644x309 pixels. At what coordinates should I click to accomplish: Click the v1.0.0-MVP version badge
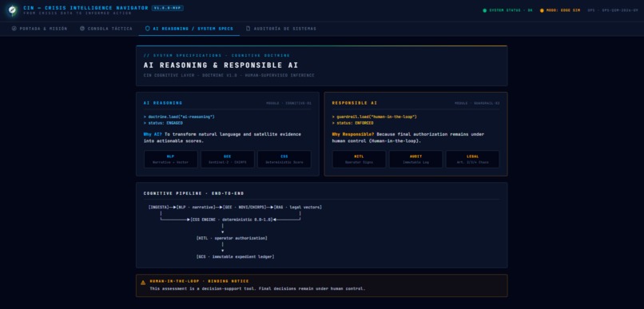[x=167, y=8]
